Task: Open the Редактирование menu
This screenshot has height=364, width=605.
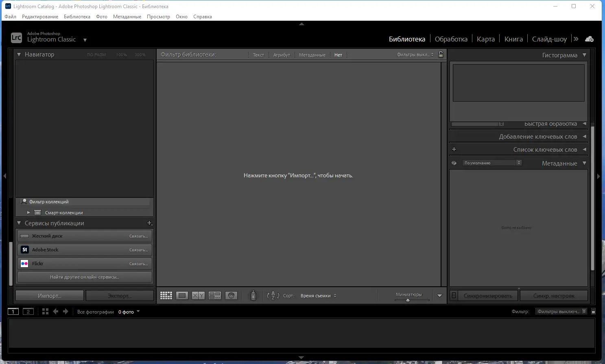Action: [x=40, y=17]
